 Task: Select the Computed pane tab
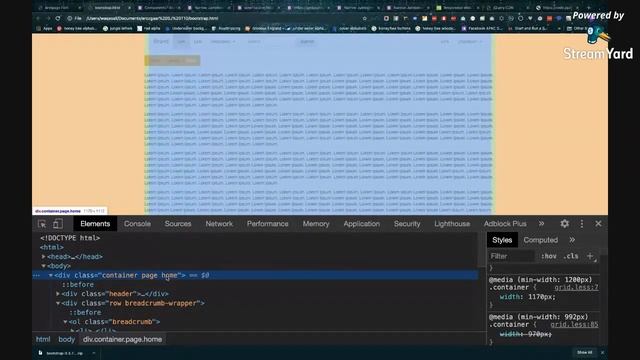(540, 240)
